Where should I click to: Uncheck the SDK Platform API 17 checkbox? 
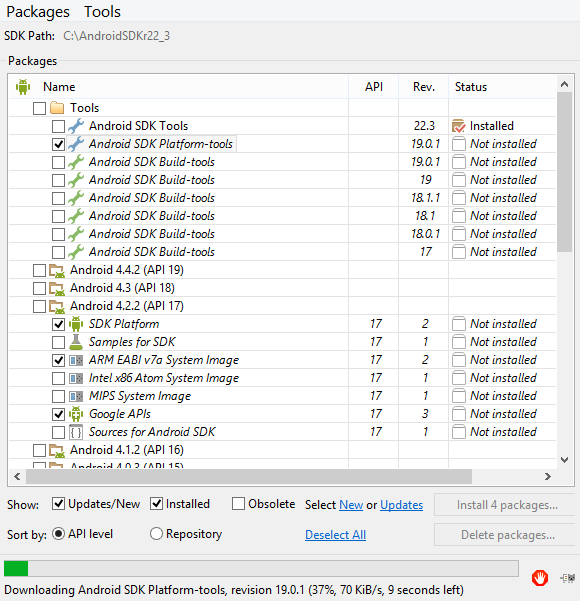pyautogui.click(x=58, y=324)
